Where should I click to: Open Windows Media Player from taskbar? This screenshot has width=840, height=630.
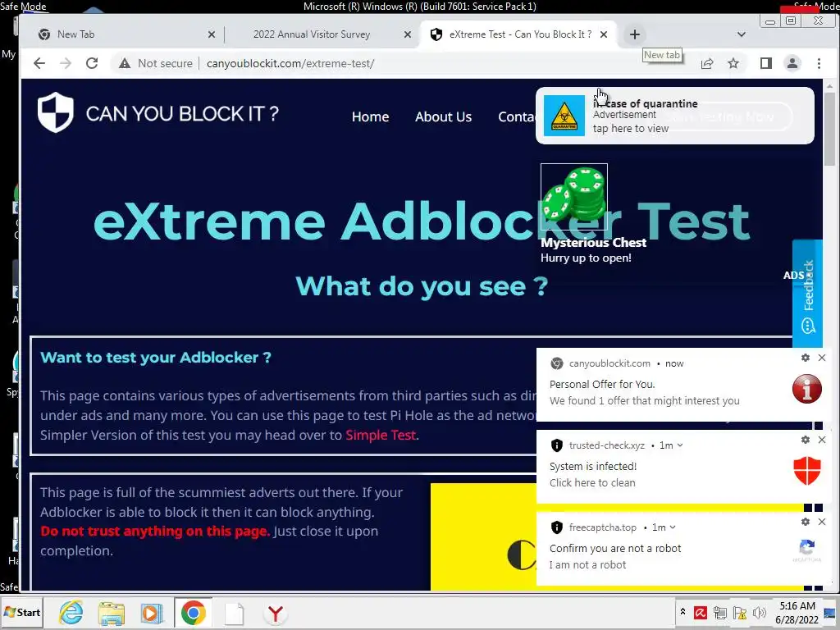(151, 613)
